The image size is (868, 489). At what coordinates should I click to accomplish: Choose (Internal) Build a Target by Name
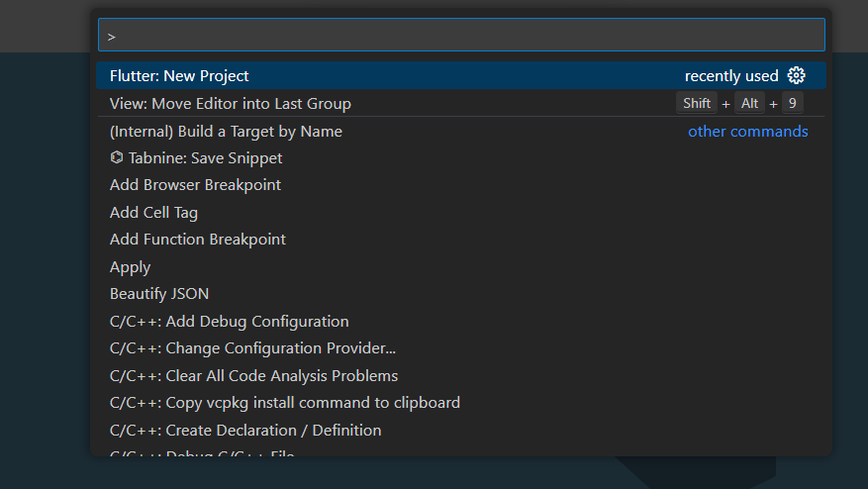point(226,132)
